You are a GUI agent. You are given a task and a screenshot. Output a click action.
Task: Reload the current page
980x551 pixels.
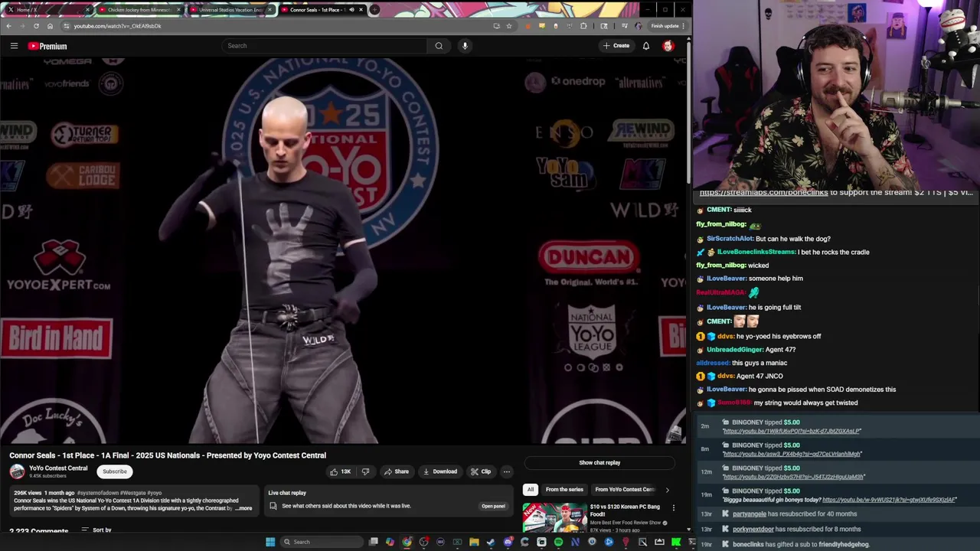pyautogui.click(x=36, y=26)
